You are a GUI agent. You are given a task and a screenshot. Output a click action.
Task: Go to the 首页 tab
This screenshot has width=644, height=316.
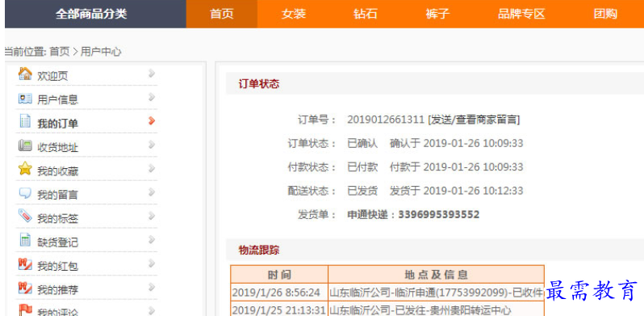click(x=222, y=14)
